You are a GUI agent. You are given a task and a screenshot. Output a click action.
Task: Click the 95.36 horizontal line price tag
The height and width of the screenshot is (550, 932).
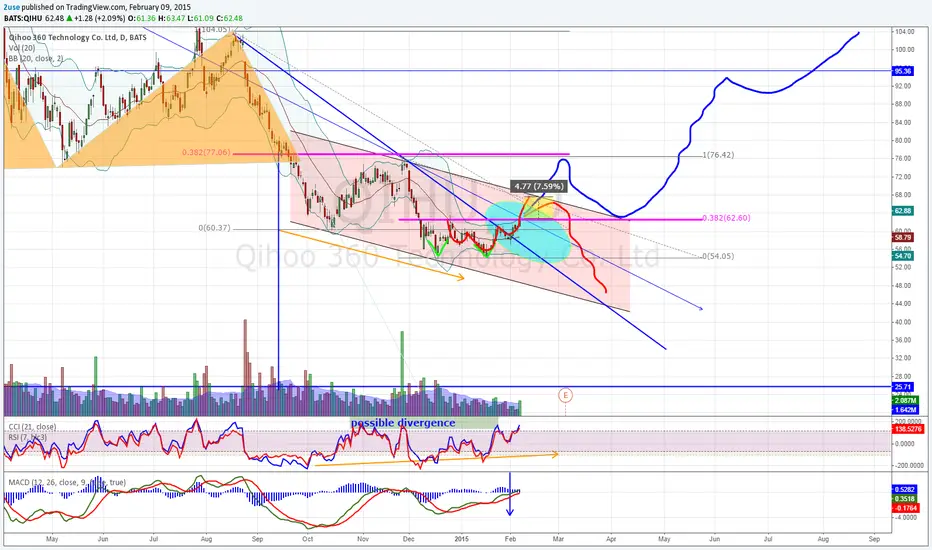(x=903, y=71)
